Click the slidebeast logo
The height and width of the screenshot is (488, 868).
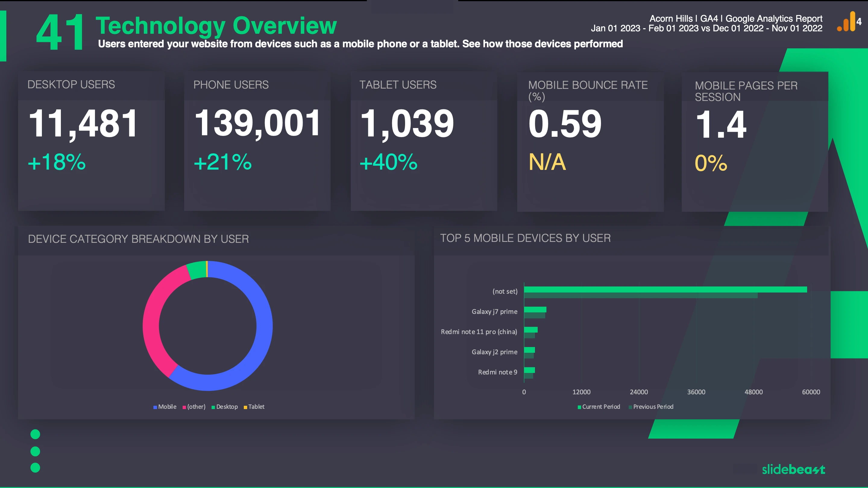pos(793,469)
